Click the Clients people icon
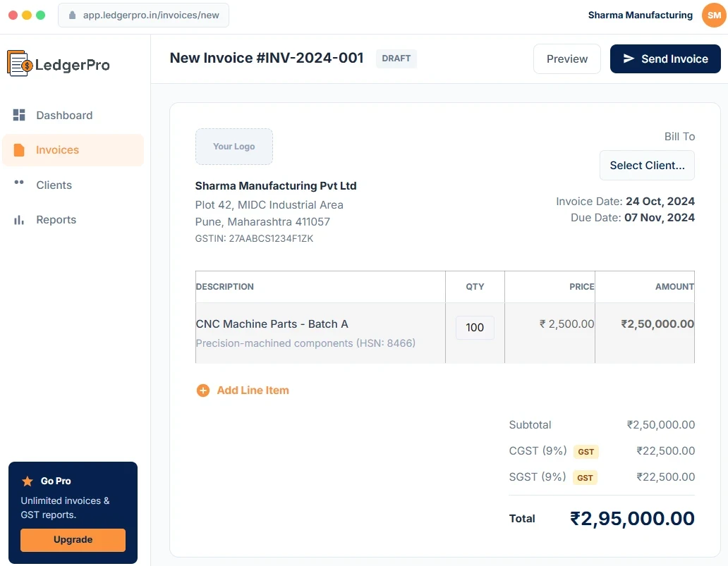728x566 pixels. (x=19, y=183)
